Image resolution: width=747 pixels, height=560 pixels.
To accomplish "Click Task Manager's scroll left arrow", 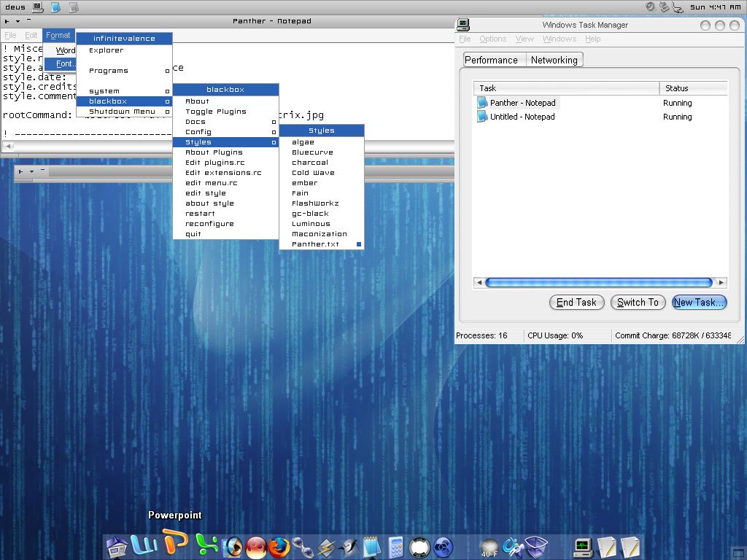I will [x=479, y=282].
